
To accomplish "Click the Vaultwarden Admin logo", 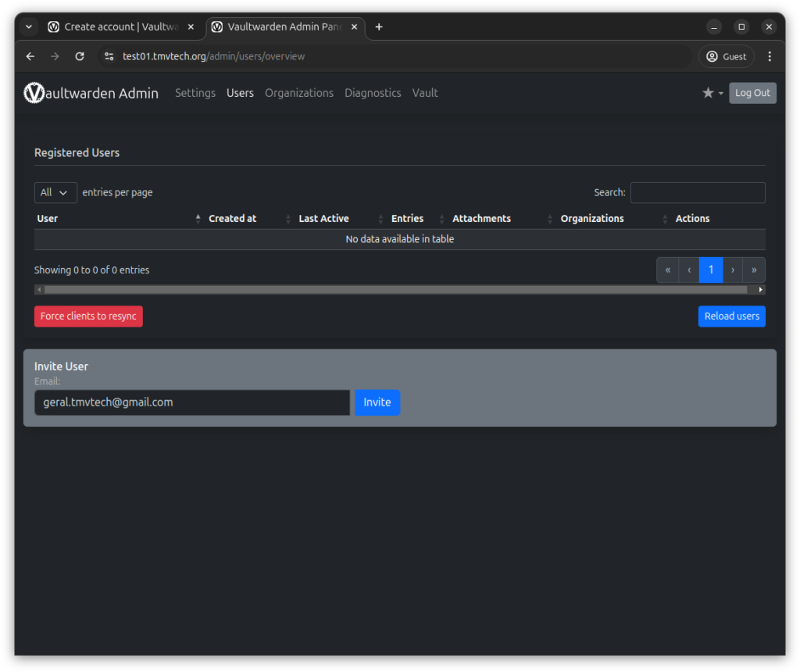I will (91, 93).
